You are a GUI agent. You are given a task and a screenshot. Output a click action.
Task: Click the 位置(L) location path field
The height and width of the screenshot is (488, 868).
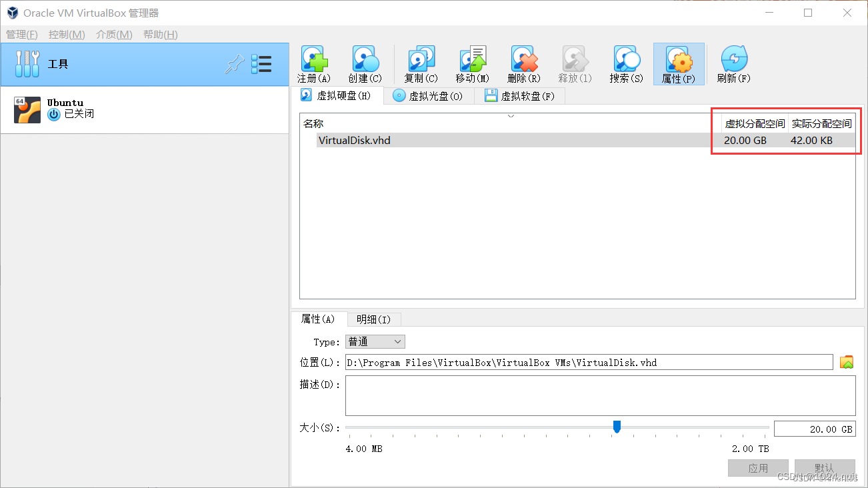pyautogui.click(x=589, y=363)
